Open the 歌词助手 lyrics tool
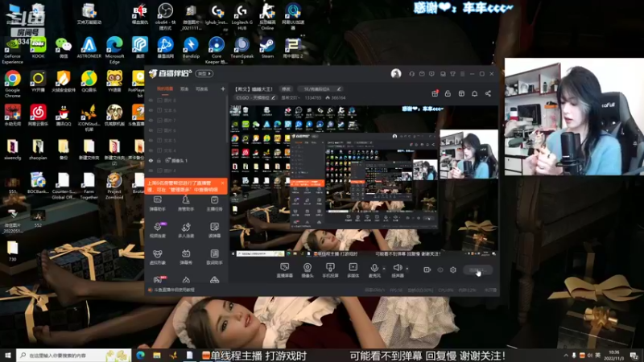 tap(214, 257)
